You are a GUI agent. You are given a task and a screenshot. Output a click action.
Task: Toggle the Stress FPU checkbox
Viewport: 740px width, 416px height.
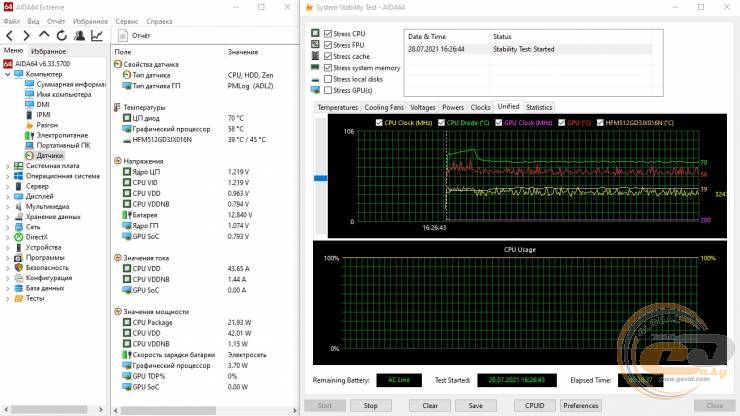[328, 45]
